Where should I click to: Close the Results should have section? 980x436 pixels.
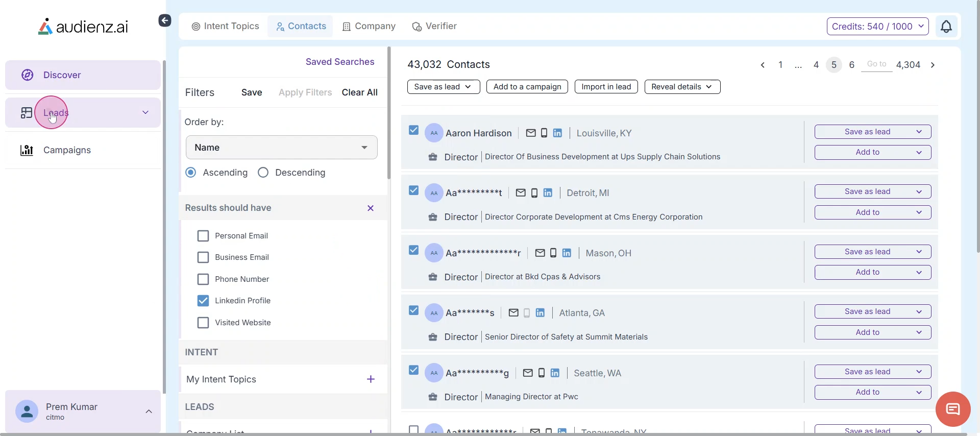[371, 208]
